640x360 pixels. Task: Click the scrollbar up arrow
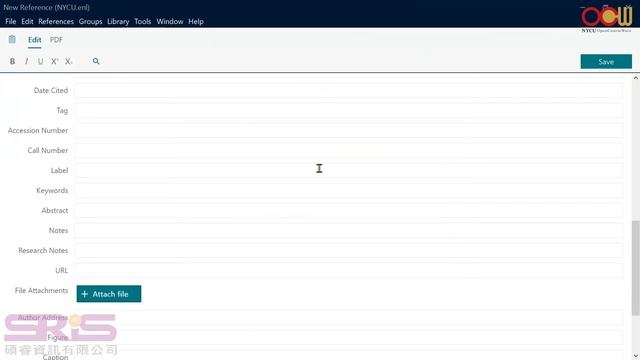point(636,78)
